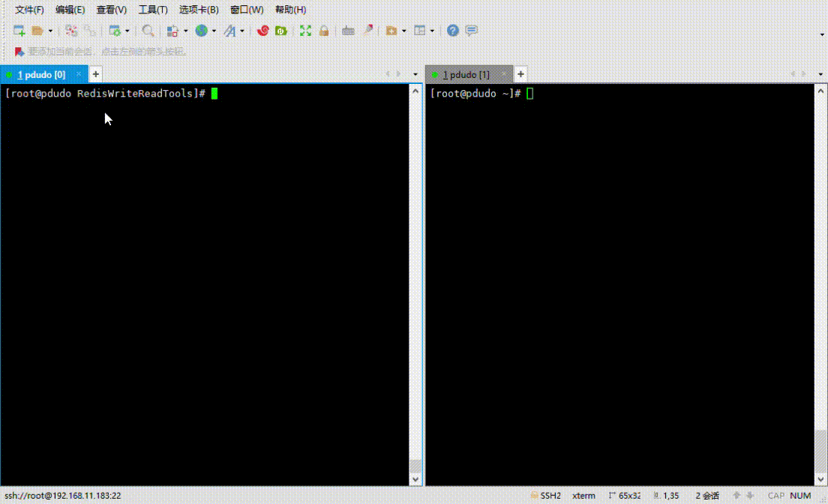
Task: Click the keyboard key mapping icon
Action: tap(348, 31)
